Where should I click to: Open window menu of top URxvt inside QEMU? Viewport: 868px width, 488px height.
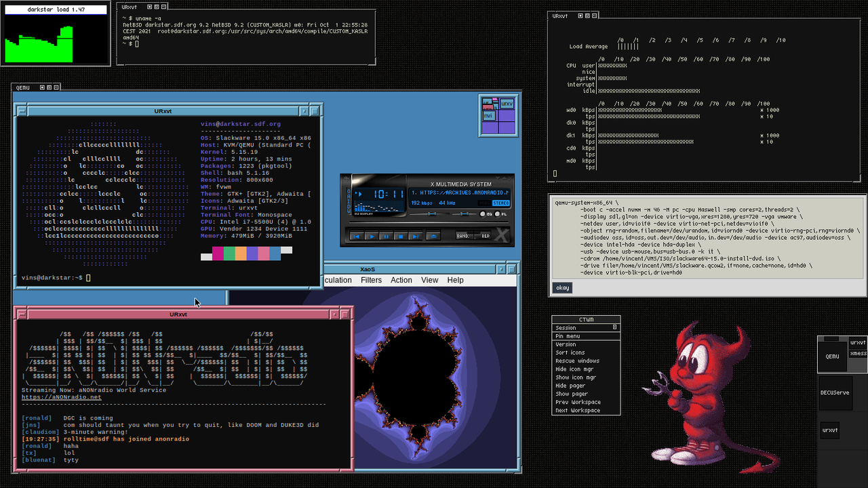coord(21,110)
